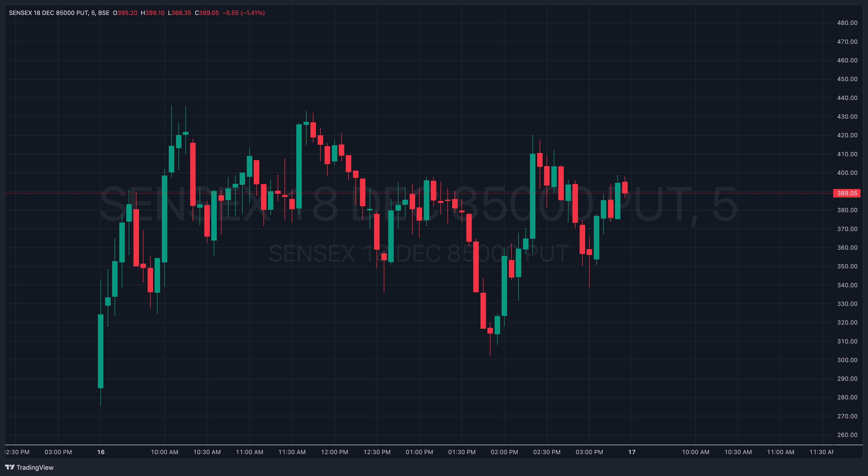Image resolution: width=868 pixels, height=476 pixels.
Task: Click the red 389.05 price tag on the axis
Action: click(846, 193)
